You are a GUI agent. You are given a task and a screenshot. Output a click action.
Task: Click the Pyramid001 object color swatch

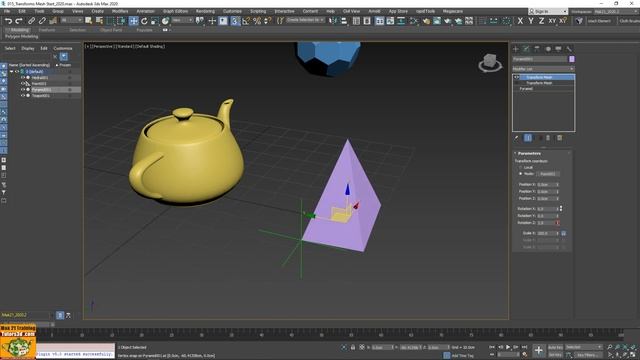pyautogui.click(x=572, y=59)
